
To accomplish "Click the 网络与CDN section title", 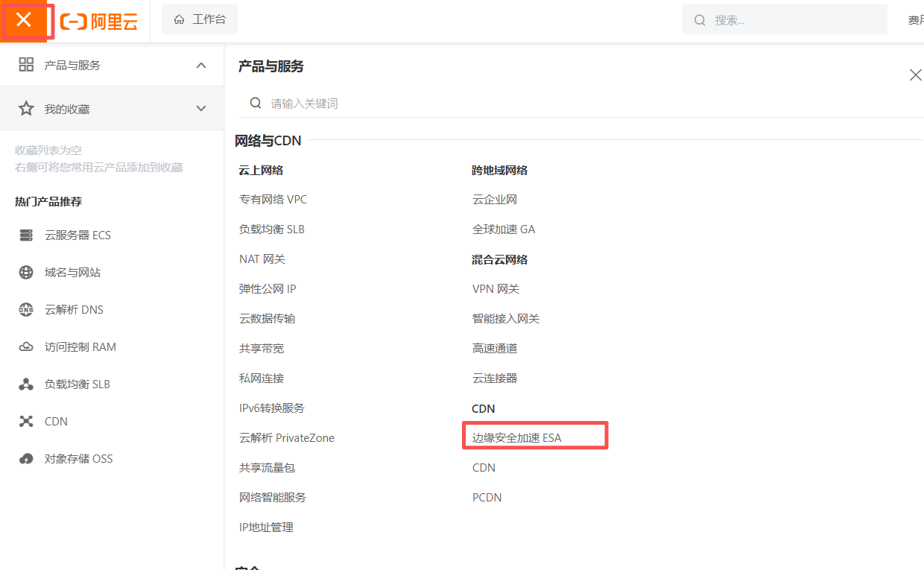I will click(268, 141).
